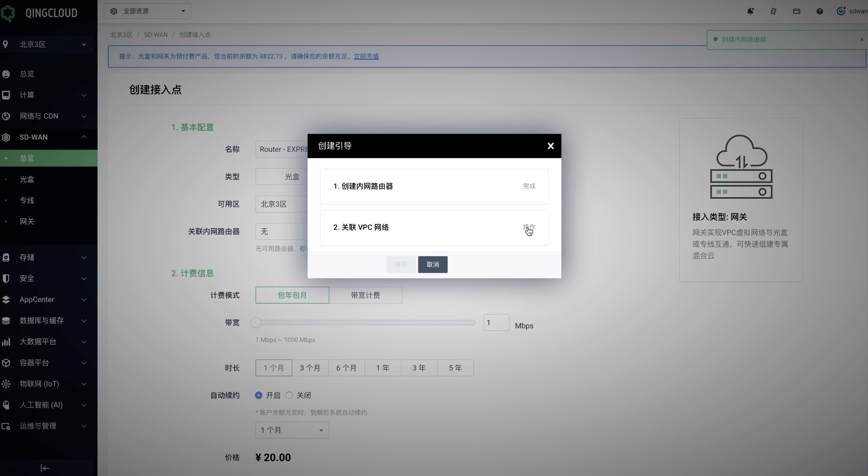The height and width of the screenshot is (476, 868).
Task: Open the notifications bell icon
Action: pos(750,11)
